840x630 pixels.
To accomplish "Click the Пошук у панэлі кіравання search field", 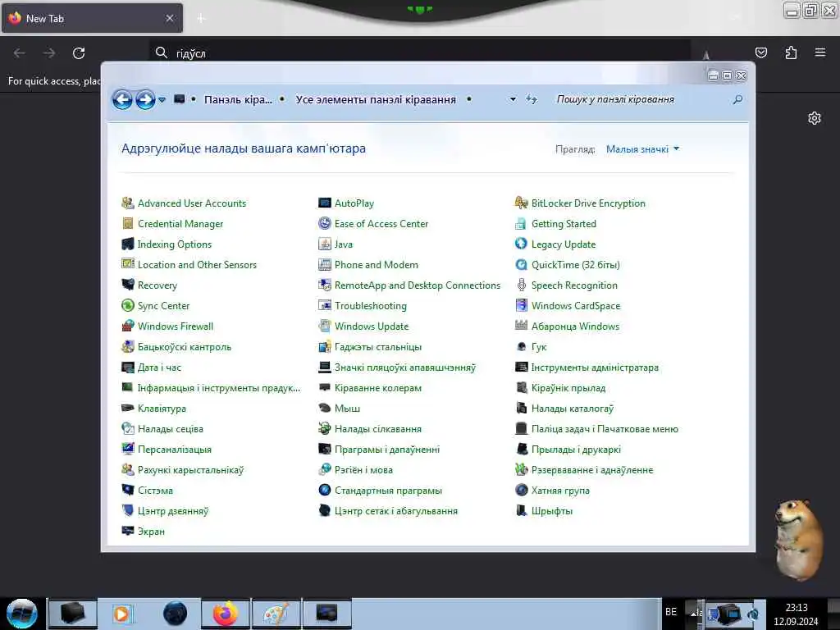I will (x=640, y=99).
